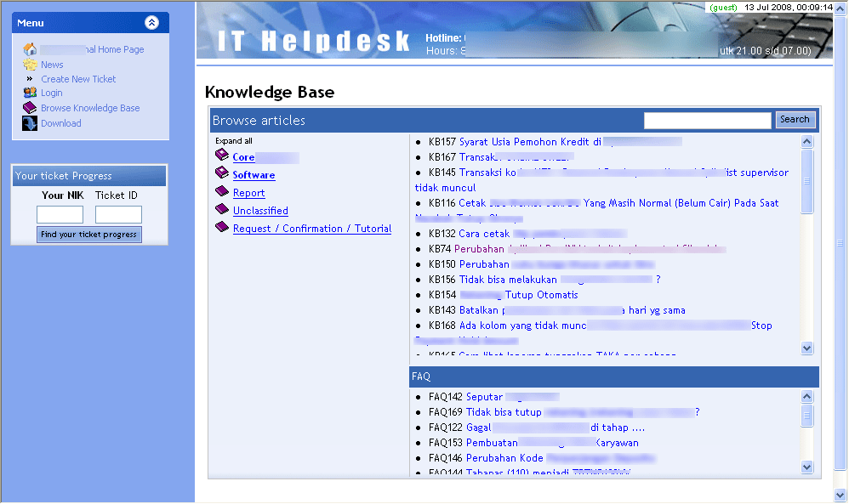Image resolution: width=849 pixels, height=504 pixels.
Task: Click the book icon next to Software
Action: tap(222, 173)
